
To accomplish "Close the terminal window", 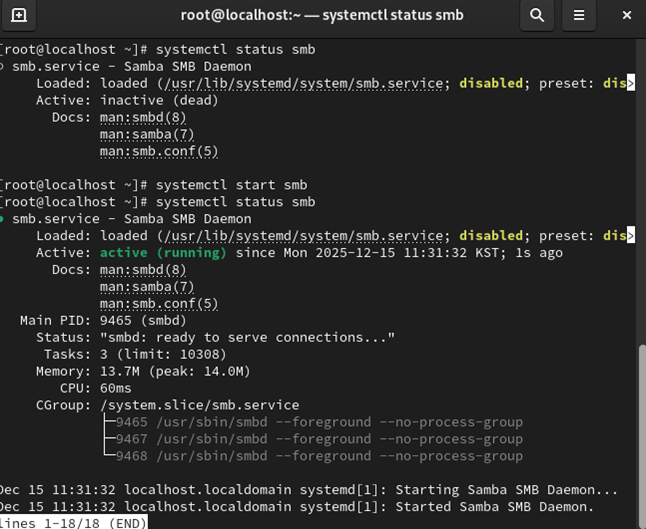I will point(627,15).
